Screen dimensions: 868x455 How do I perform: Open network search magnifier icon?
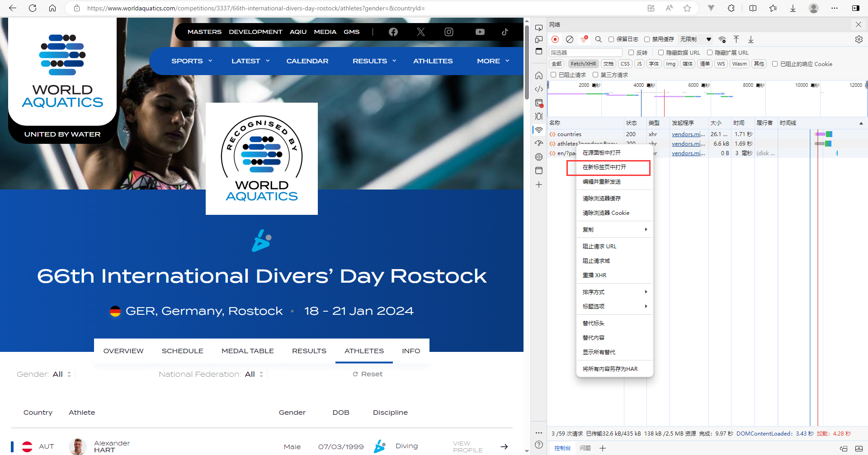(x=598, y=39)
